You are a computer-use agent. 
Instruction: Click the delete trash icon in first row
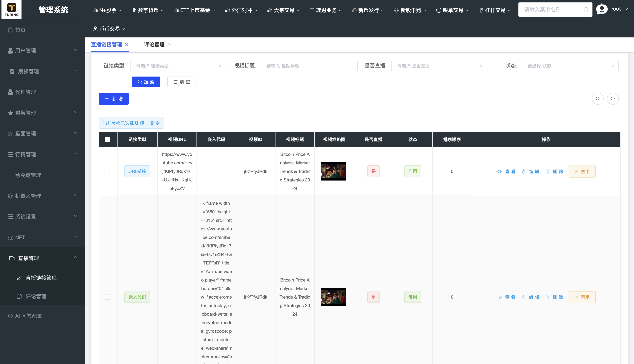[x=547, y=171]
